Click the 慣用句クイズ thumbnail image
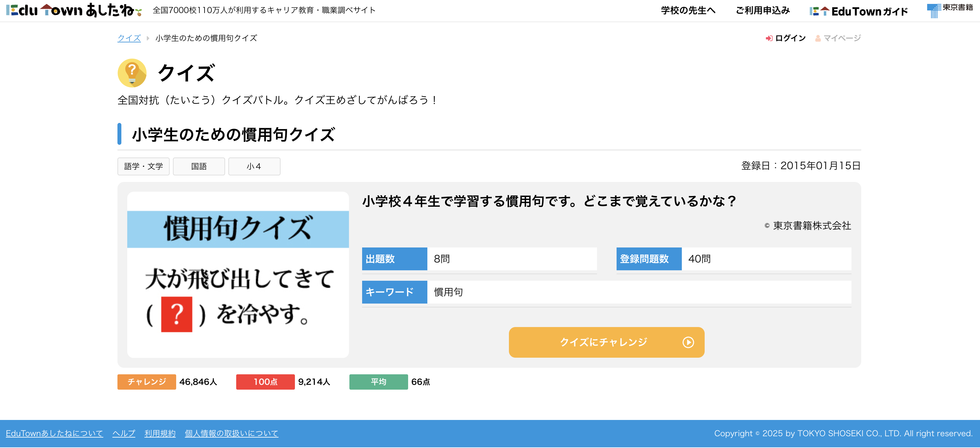980x448 pixels. [238, 275]
